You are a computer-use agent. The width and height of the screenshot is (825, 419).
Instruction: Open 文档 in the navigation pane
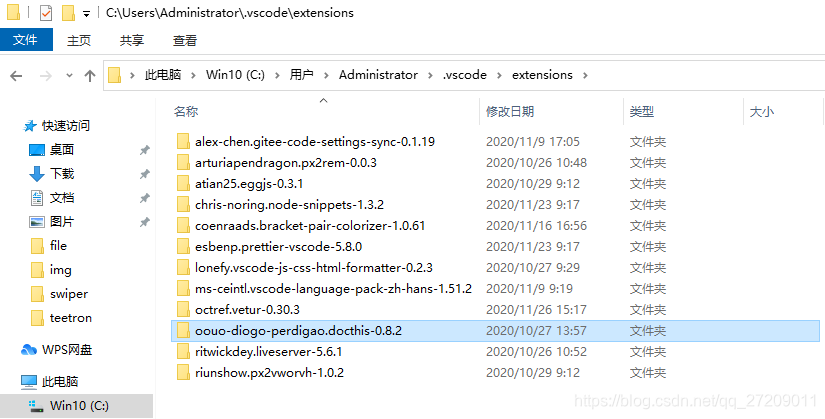pos(62,198)
